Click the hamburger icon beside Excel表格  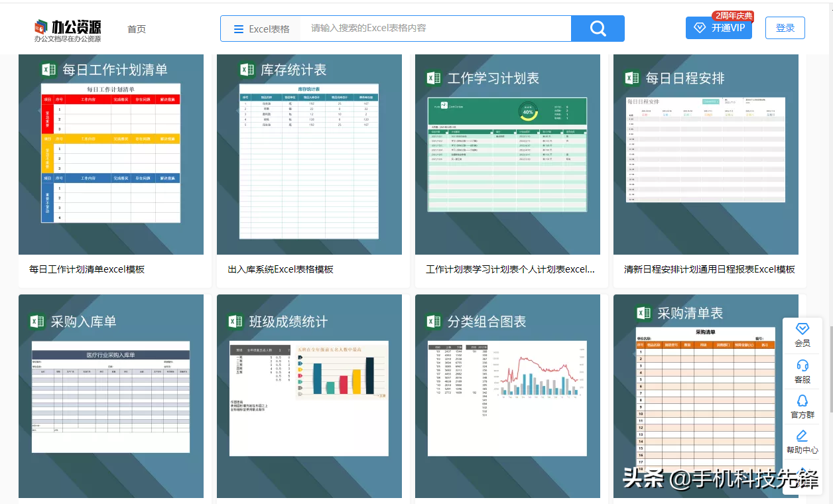point(239,29)
